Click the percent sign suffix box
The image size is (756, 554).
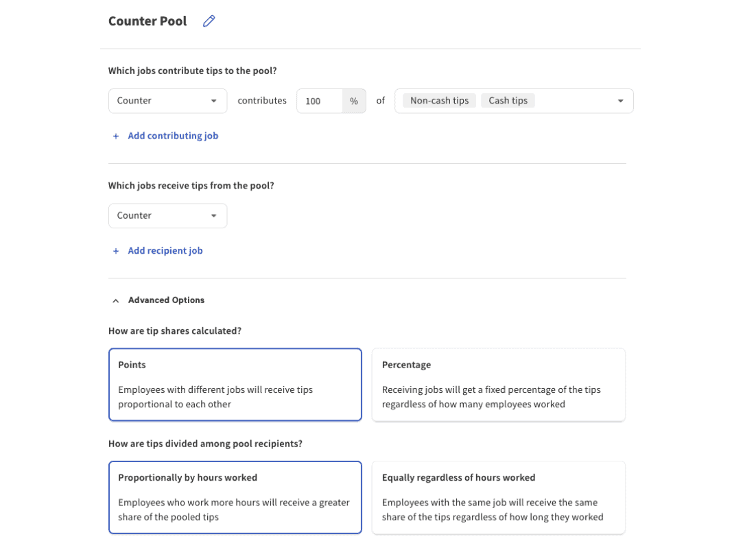[354, 101]
